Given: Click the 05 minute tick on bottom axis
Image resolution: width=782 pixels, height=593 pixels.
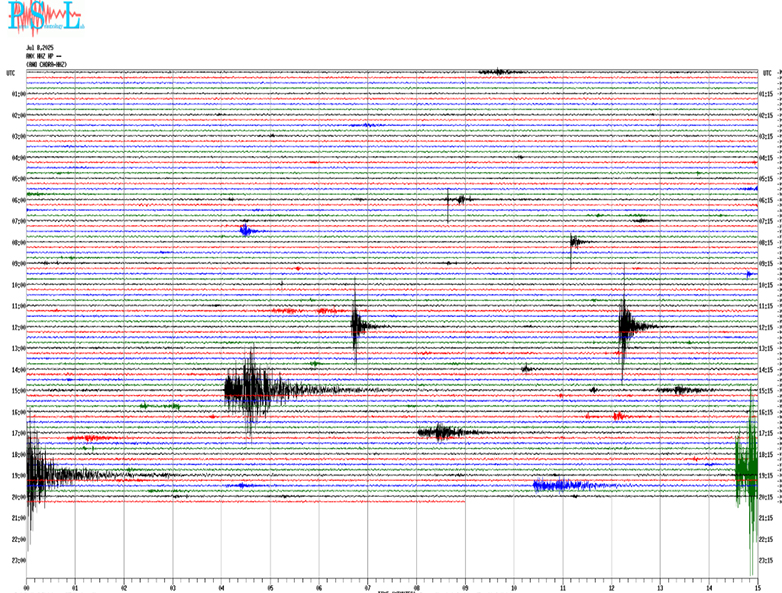Looking at the screenshot, I should point(270,587).
